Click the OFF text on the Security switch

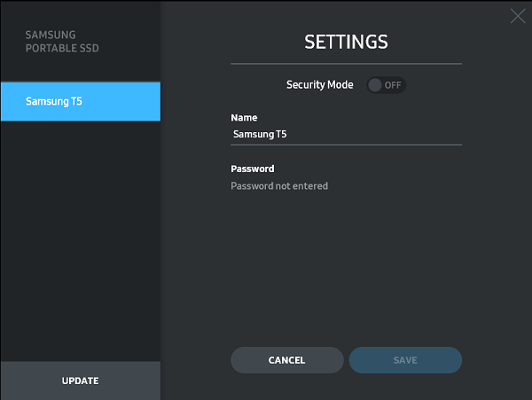click(393, 85)
